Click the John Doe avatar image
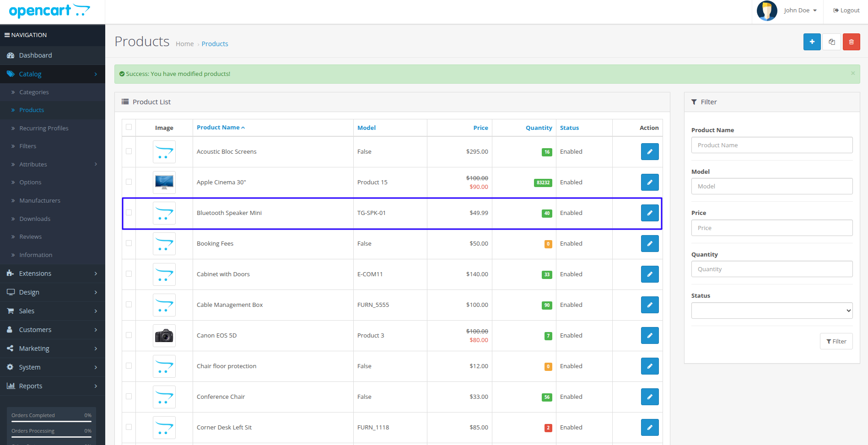Image resolution: width=868 pixels, height=445 pixels. point(767,11)
